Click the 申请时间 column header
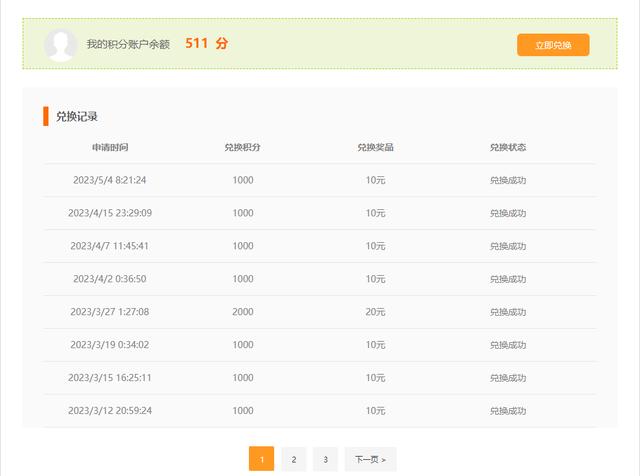 (110, 147)
